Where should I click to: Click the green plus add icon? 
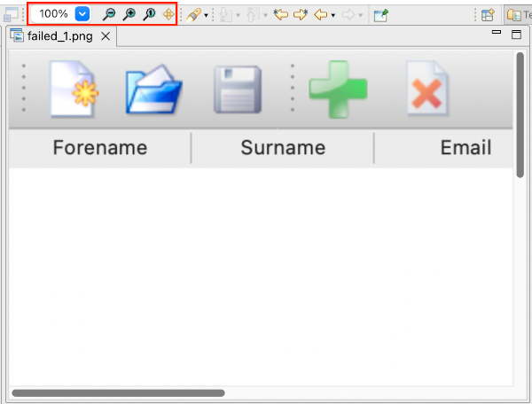[338, 90]
